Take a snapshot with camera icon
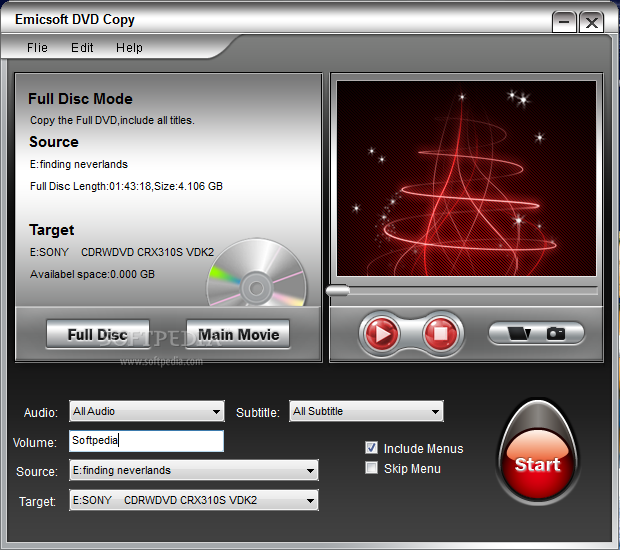620x550 pixels. (556, 333)
